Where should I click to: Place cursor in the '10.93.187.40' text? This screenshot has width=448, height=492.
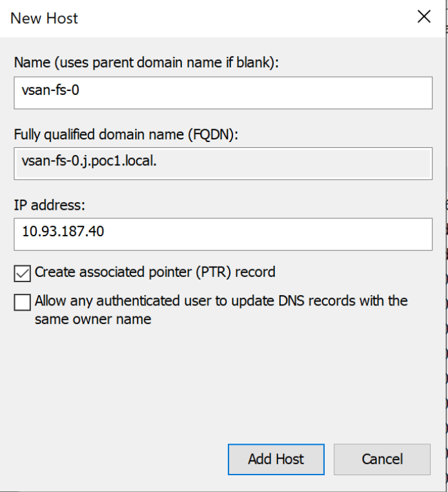coord(63,232)
